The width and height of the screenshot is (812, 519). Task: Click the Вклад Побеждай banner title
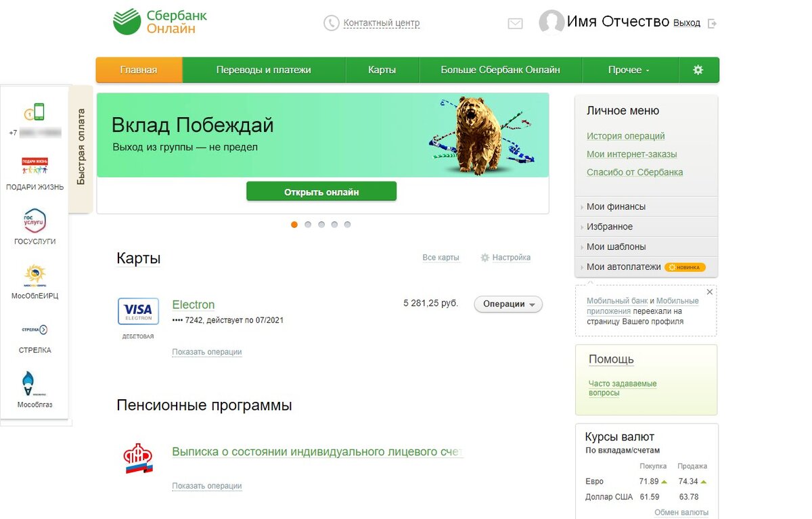(193, 125)
